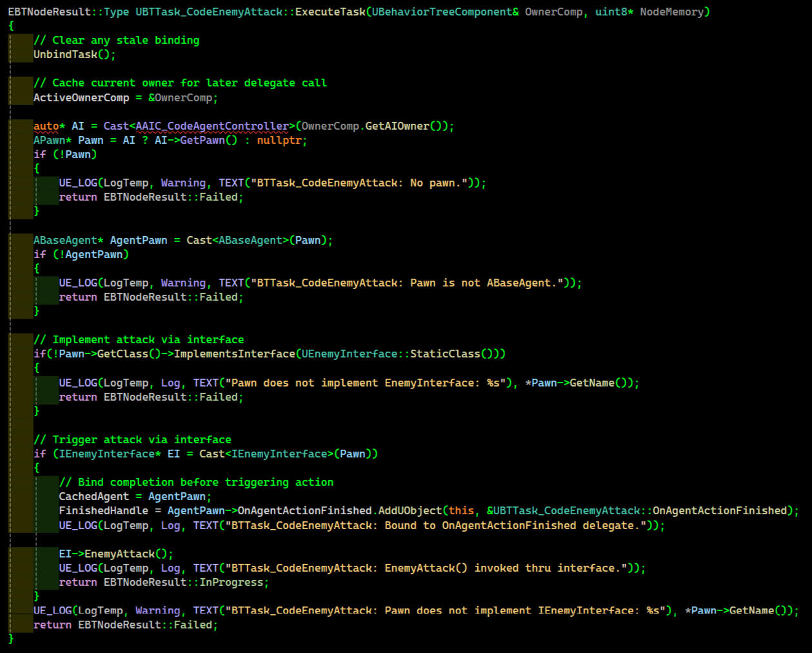Click the ImplementsInterface call
Screen dimensions: 812x653
point(234,354)
